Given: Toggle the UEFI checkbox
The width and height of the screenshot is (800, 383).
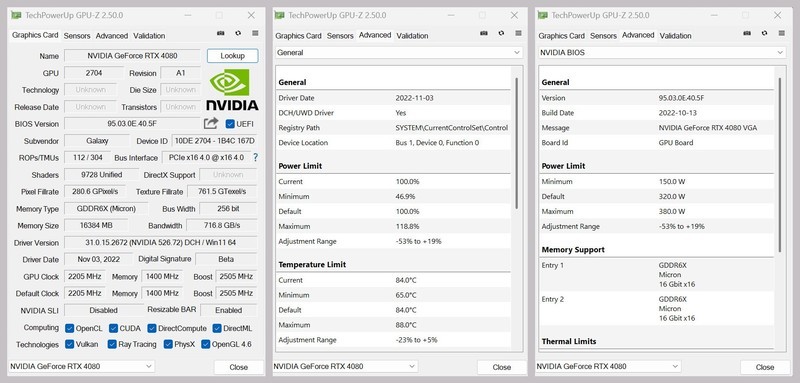Looking at the screenshot, I should point(230,124).
